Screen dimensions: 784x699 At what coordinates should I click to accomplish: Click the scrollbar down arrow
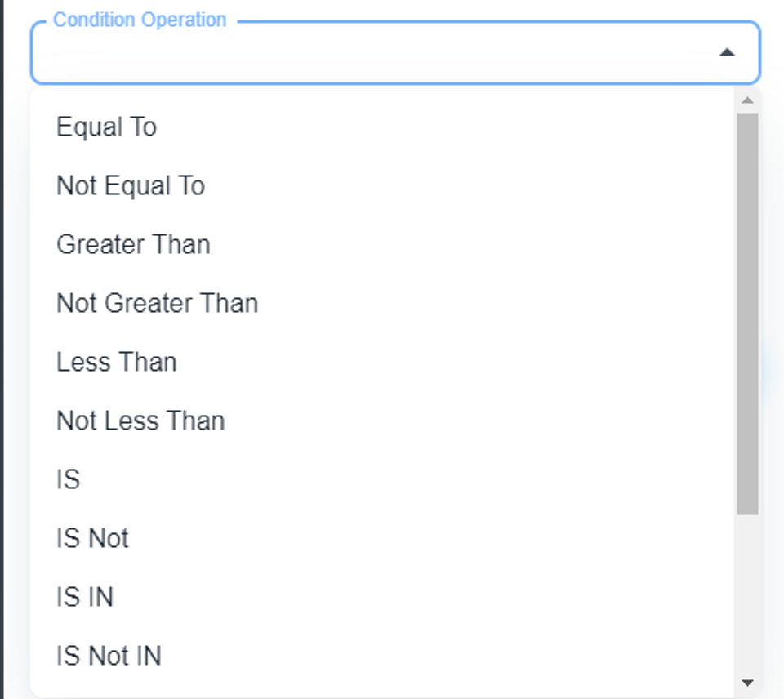coord(747,683)
